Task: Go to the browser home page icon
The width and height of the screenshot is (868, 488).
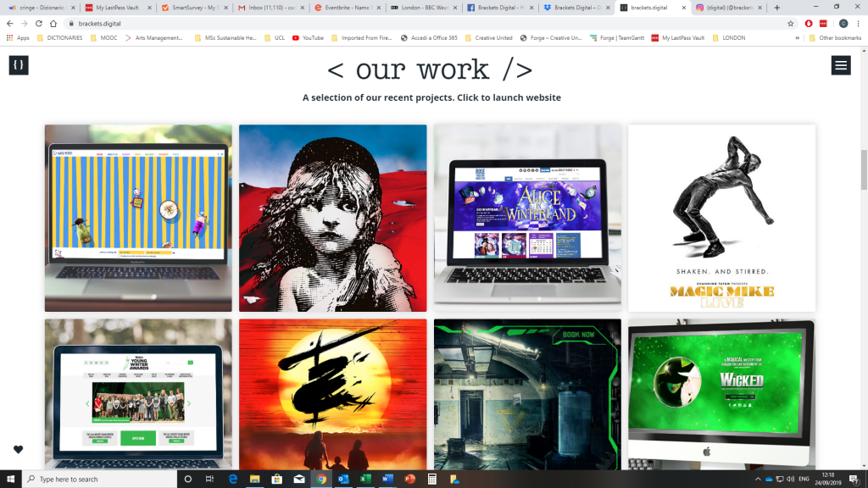Action: 54,24
